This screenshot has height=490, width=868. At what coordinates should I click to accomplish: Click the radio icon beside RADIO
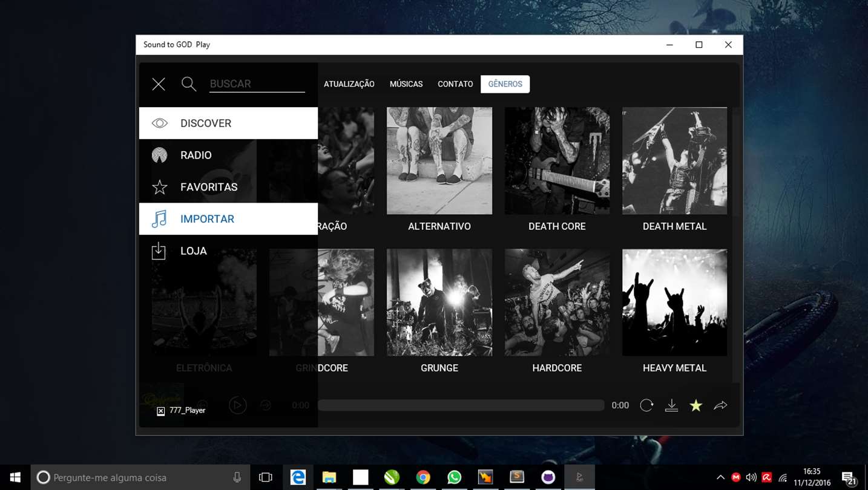pyautogui.click(x=159, y=155)
